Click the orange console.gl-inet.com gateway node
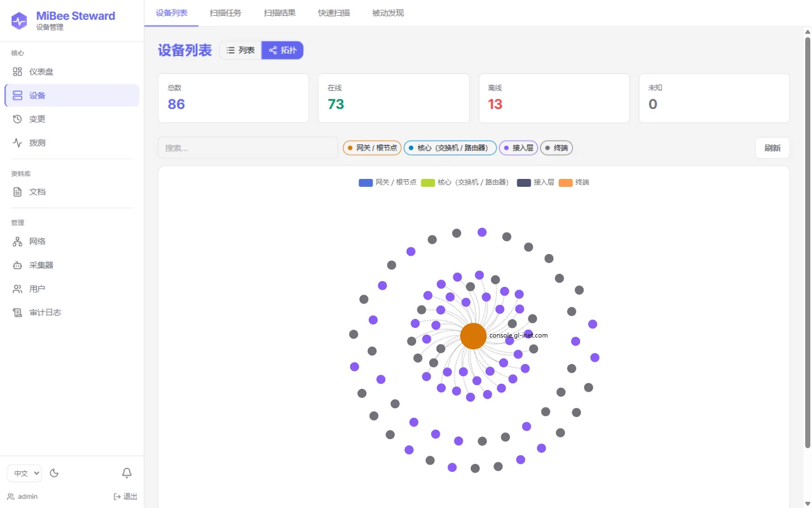The height and width of the screenshot is (508, 812). [473, 336]
